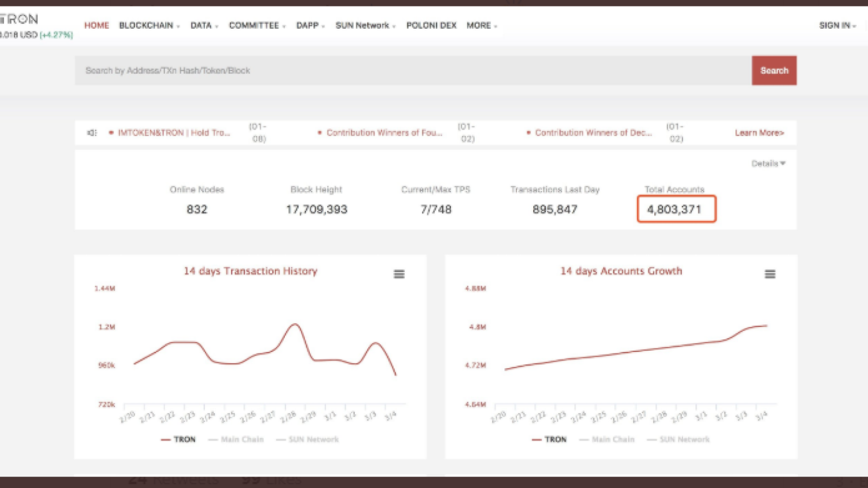Click Block Height value 17,709,393
868x488 pixels.
coord(317,209)
